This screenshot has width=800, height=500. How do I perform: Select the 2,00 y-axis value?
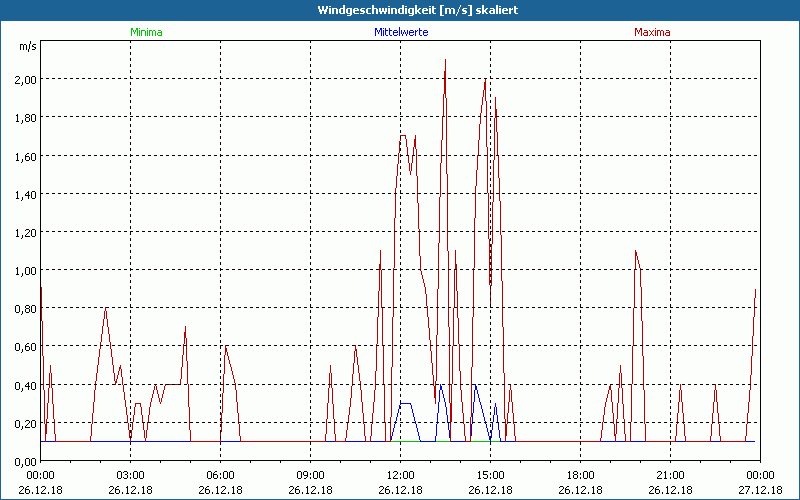click(x=23, y=79)
